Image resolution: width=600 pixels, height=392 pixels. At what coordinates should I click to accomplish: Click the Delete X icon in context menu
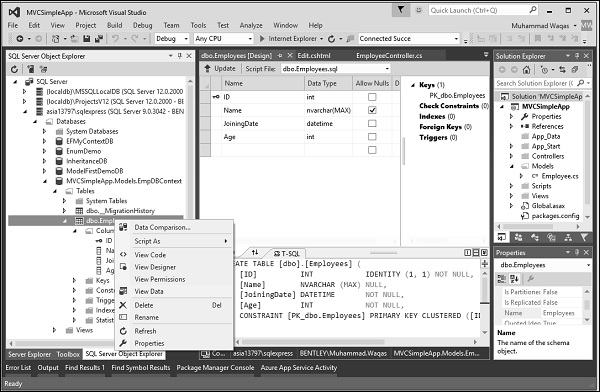click(123, 305)
